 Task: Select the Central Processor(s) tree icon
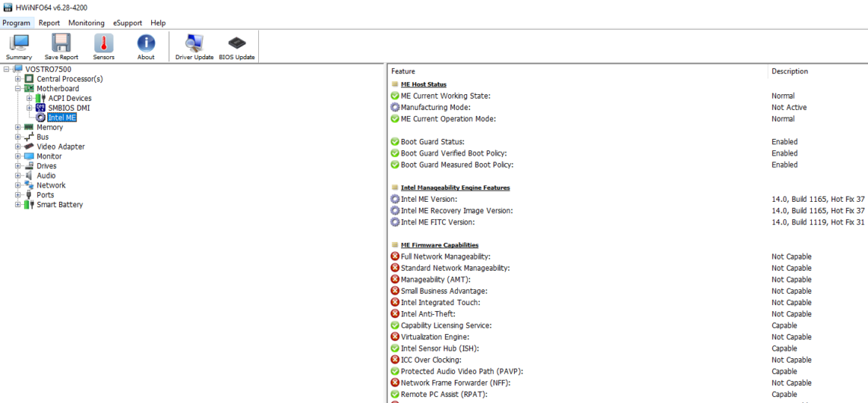[28, 79]
